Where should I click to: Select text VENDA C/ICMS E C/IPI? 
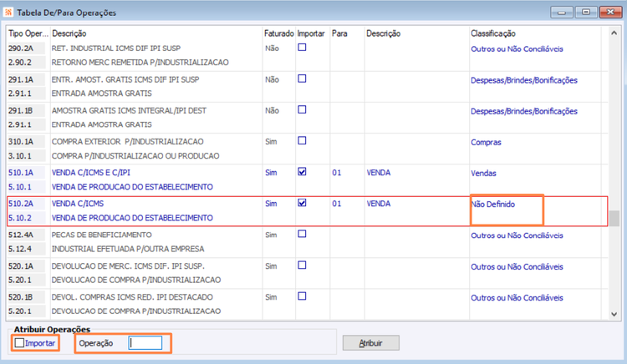coord(91,173)
